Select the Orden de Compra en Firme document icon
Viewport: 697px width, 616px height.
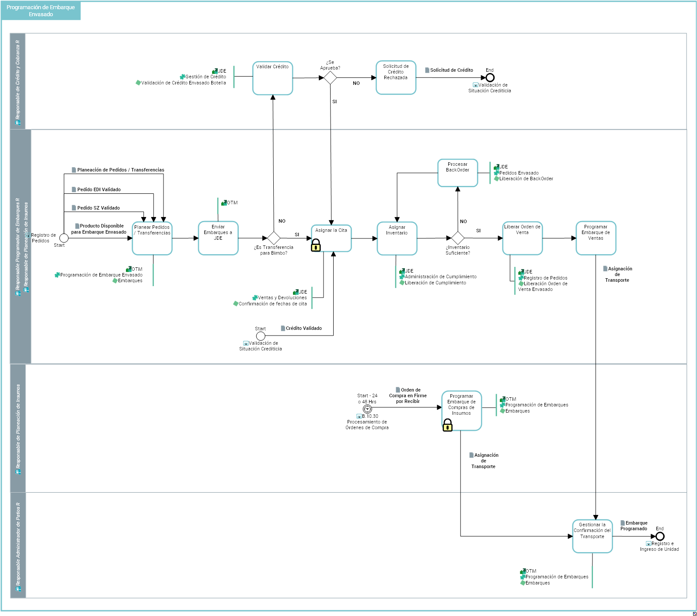click(x=398, y=390)
